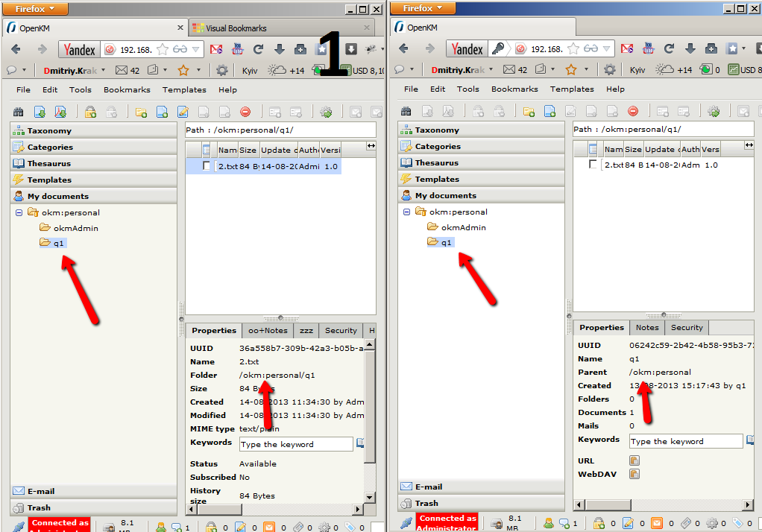Check the 2.txt checkbox in right window
762x532 pixels.
[593, 165]
